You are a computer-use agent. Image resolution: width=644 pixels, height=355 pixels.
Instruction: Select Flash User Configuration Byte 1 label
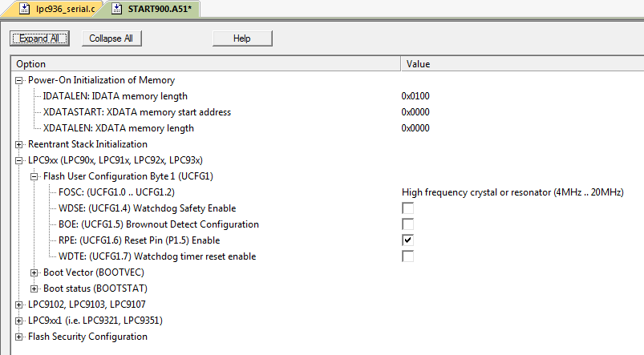pos(128,176)
